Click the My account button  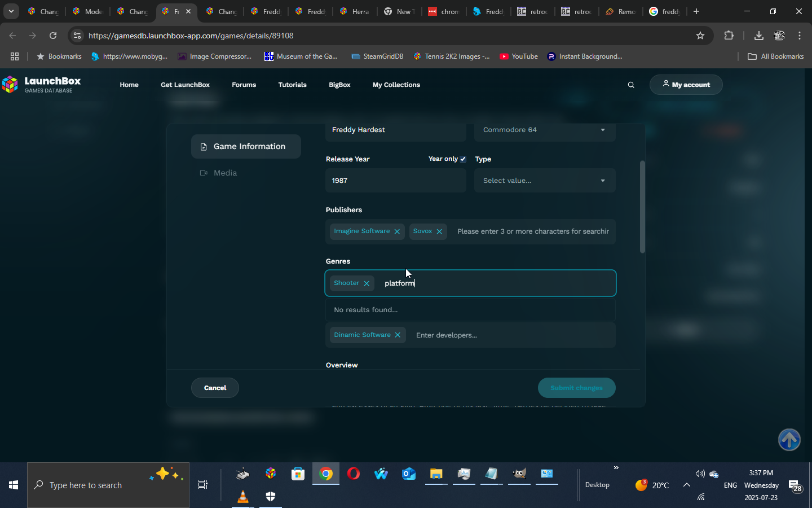[686, 85]
